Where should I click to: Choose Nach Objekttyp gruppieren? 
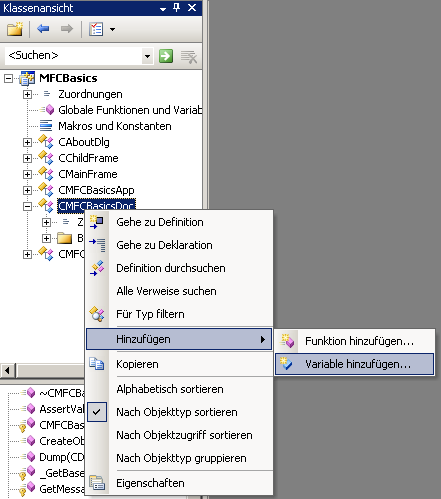coord(179,458)
